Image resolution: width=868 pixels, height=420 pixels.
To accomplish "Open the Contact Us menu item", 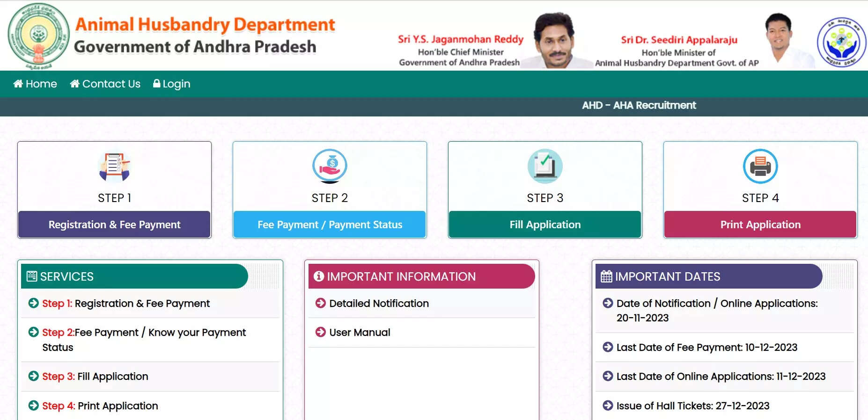I will coord(105,84).
